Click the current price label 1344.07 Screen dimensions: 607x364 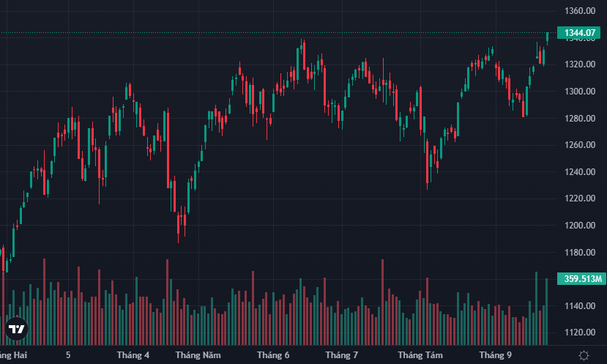pyautogui.click(x=579, y=33)
